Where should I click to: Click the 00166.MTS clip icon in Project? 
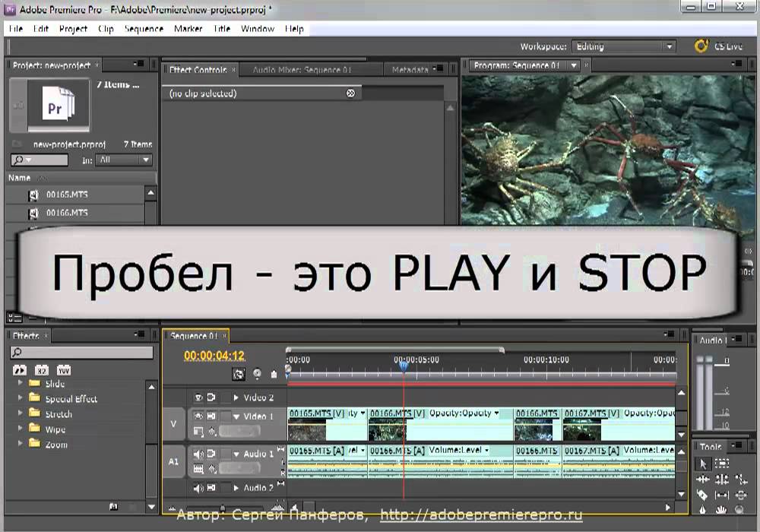[x=33, y=214]
